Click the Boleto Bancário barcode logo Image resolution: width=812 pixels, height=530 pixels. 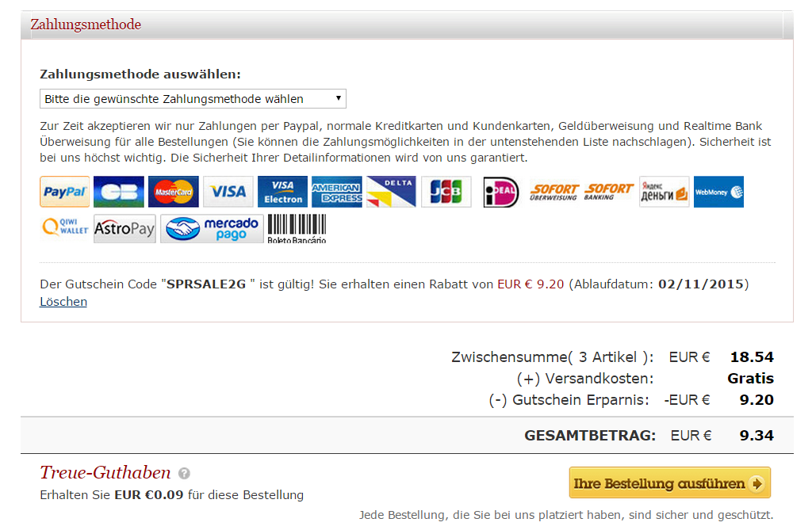pyautogui.click(x=297, y=229)
